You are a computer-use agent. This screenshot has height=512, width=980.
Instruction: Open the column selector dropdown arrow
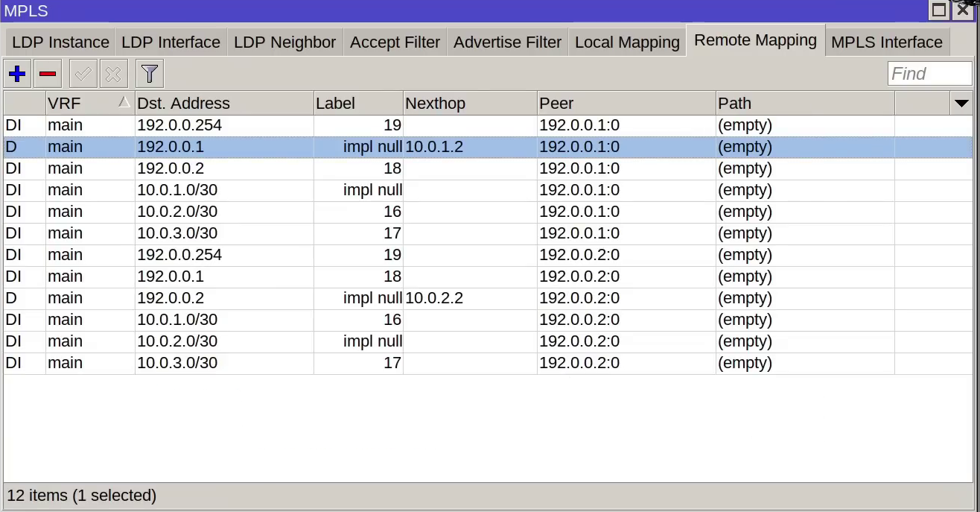[961, 104]
